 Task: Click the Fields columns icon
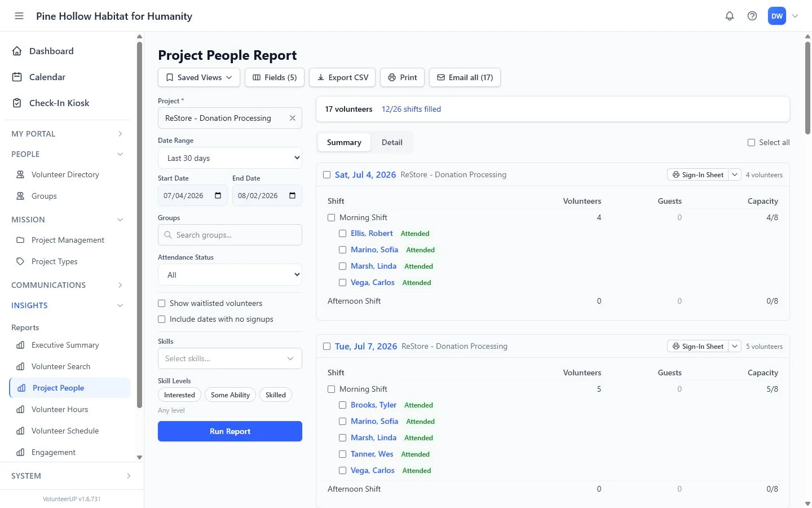[257, 77]
